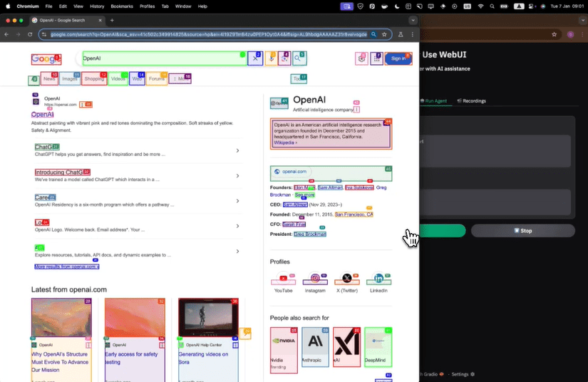Open the Tools dropdown in Google search

[x=299, y=78]
